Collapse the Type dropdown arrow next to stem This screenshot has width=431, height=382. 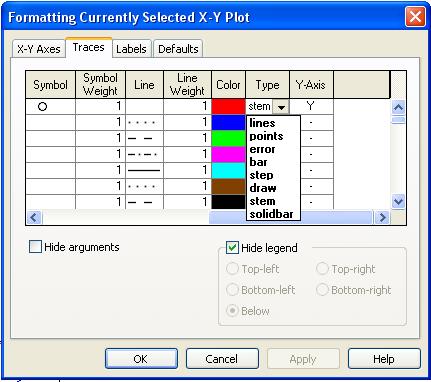click(x=281, y=107)
